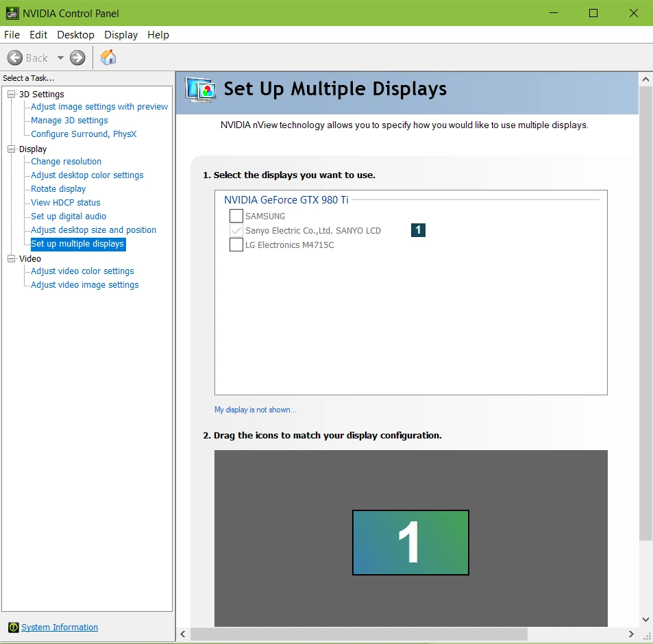The height and width of the screenshot is (644, 653).
Task: Open the File menu
Action: point(12,35)
